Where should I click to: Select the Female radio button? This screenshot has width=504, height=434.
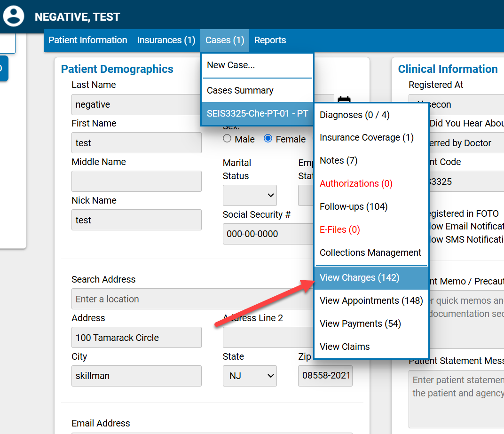[x=268, y=139]
